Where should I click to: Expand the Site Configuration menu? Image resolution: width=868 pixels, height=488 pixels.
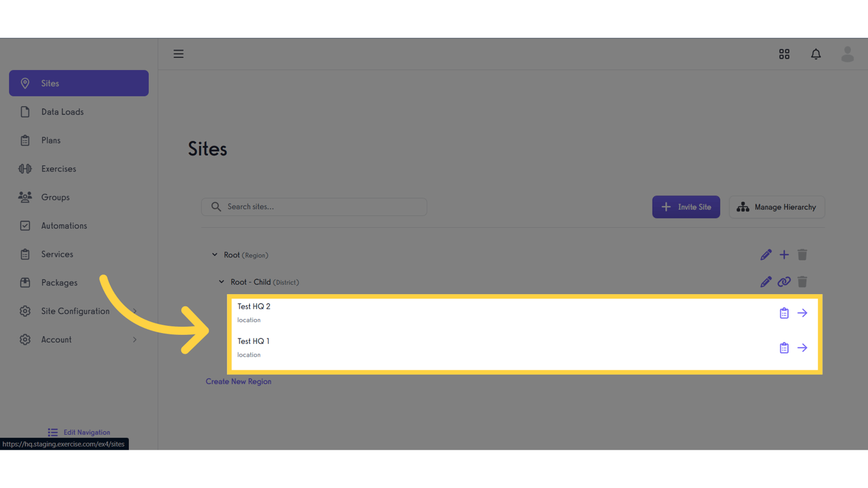76,311
